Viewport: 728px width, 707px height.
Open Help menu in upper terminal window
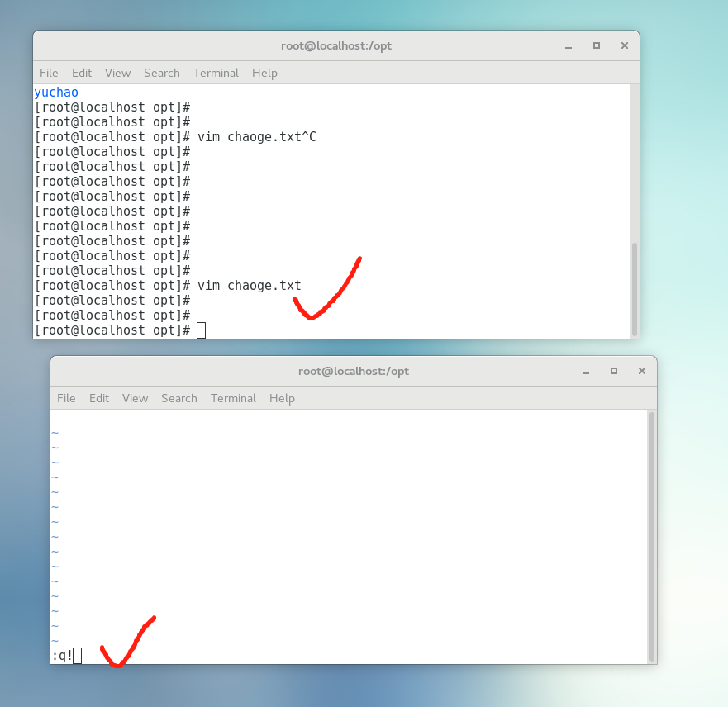pos(264,73)
